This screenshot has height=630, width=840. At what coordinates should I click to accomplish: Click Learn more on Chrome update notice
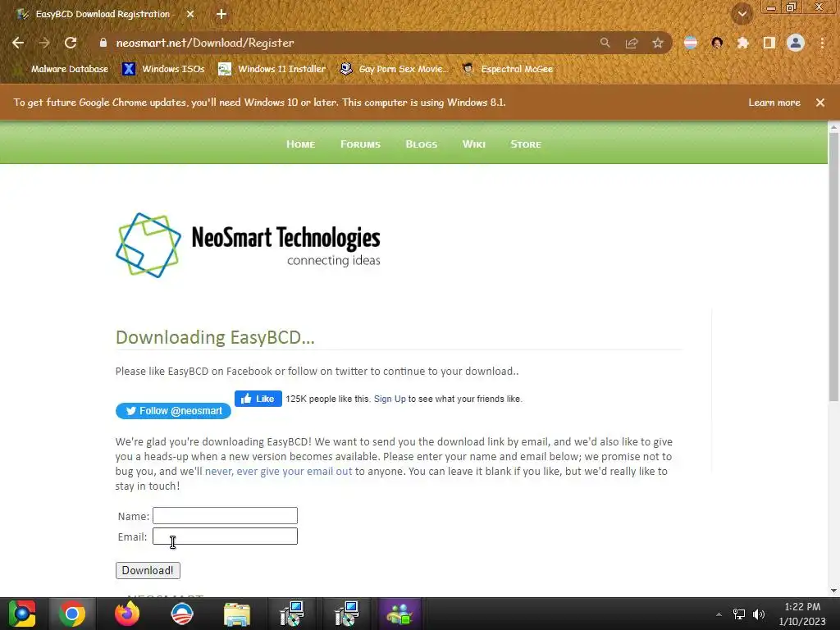[774, 103]
